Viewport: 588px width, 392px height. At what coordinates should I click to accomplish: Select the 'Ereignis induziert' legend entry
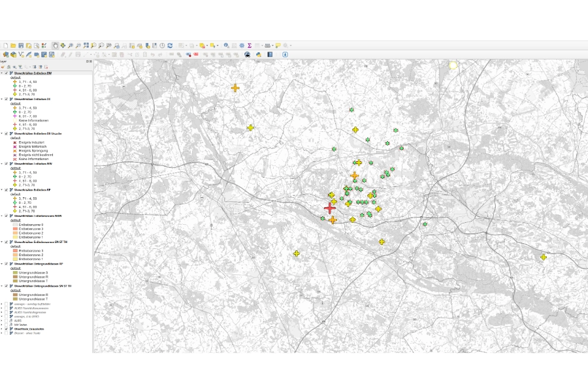pos(31,142)
